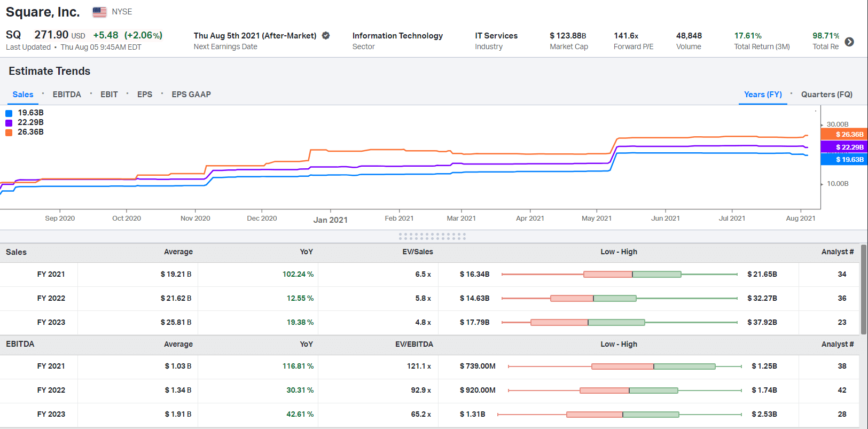Click the 271.90 stock price
The width and height of the screenshot is (868, 429).
pyautogui.click(x=52, y=35)
